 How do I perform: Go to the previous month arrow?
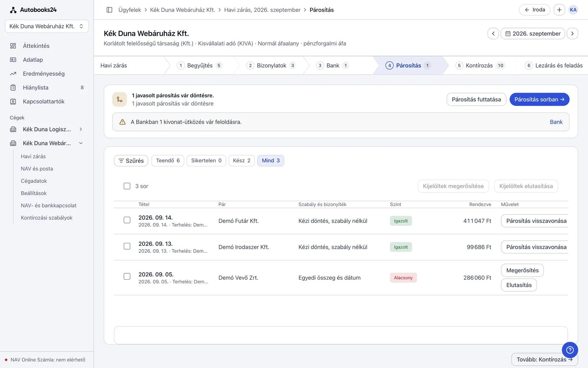(493, 33)
